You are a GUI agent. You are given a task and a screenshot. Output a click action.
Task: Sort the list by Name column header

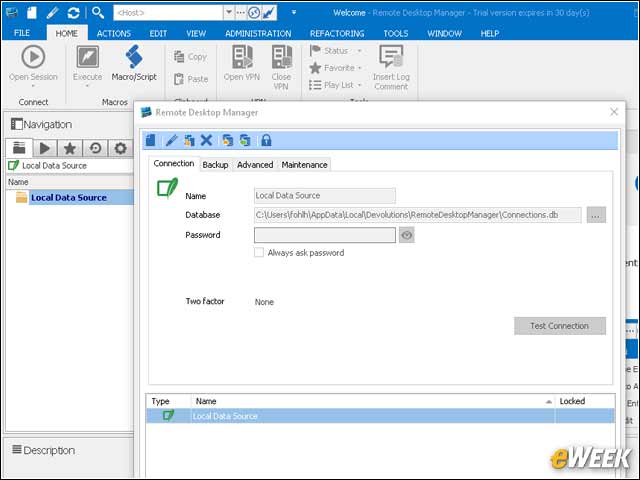(373, 401)
